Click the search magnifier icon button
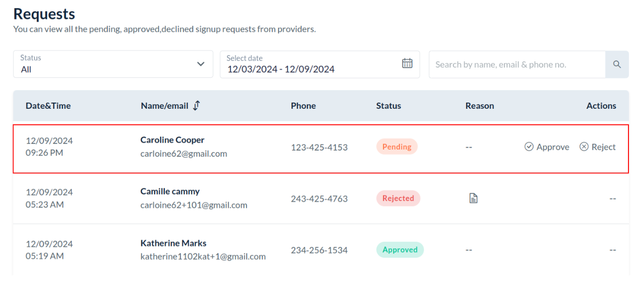The width and height of the screenshot is (644, 289). coord(617,65)
